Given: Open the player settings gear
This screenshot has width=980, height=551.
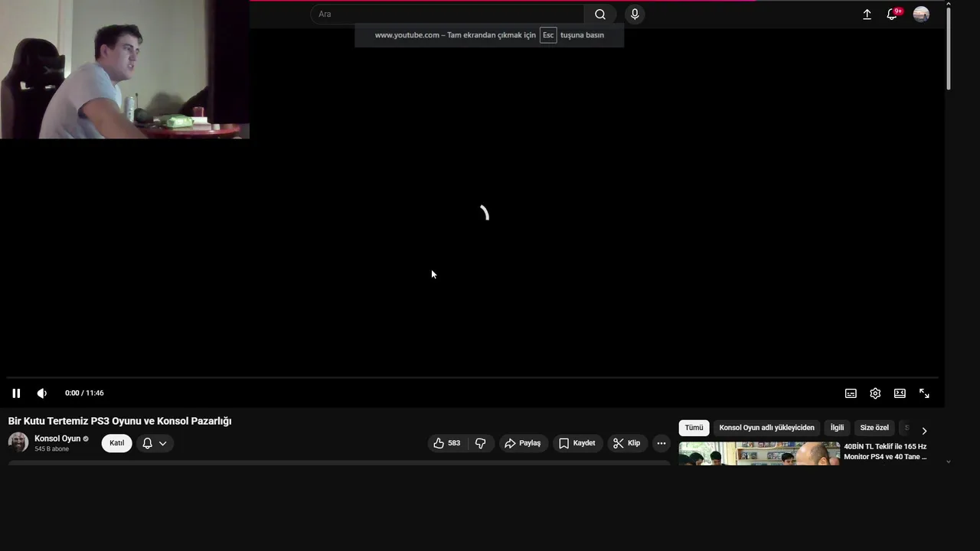Looking at the screenshot, I should coord(875,393).
